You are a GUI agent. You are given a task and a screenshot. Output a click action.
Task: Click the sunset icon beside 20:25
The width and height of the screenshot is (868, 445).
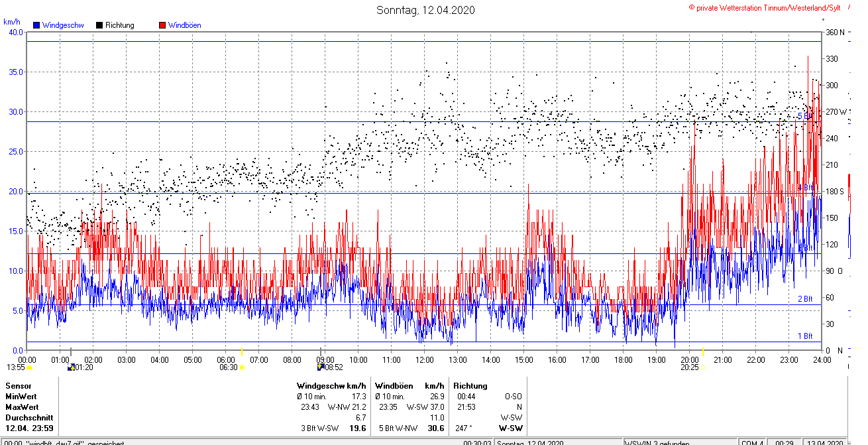tap(703, 367)
